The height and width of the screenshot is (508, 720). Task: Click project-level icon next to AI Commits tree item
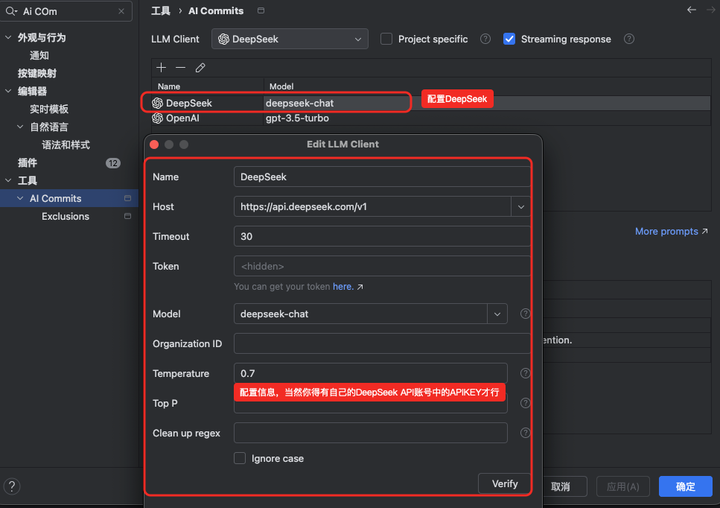click(128, 198)
